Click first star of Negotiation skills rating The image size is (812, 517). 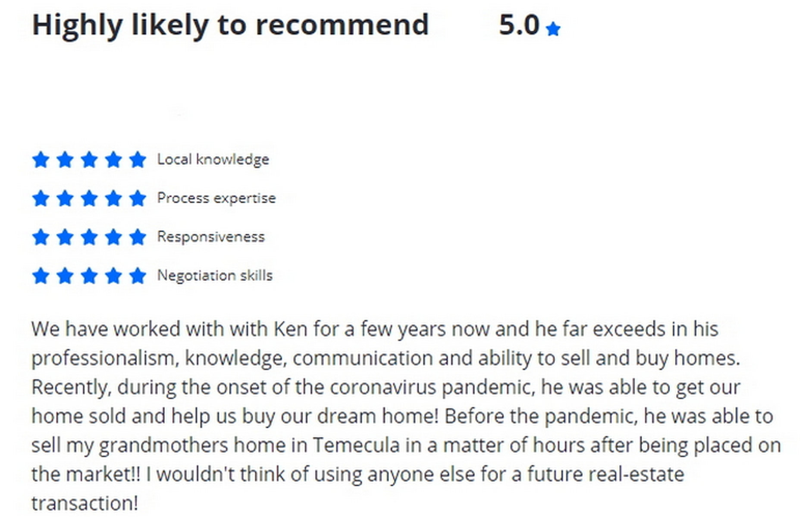click(x=41, y=276)
